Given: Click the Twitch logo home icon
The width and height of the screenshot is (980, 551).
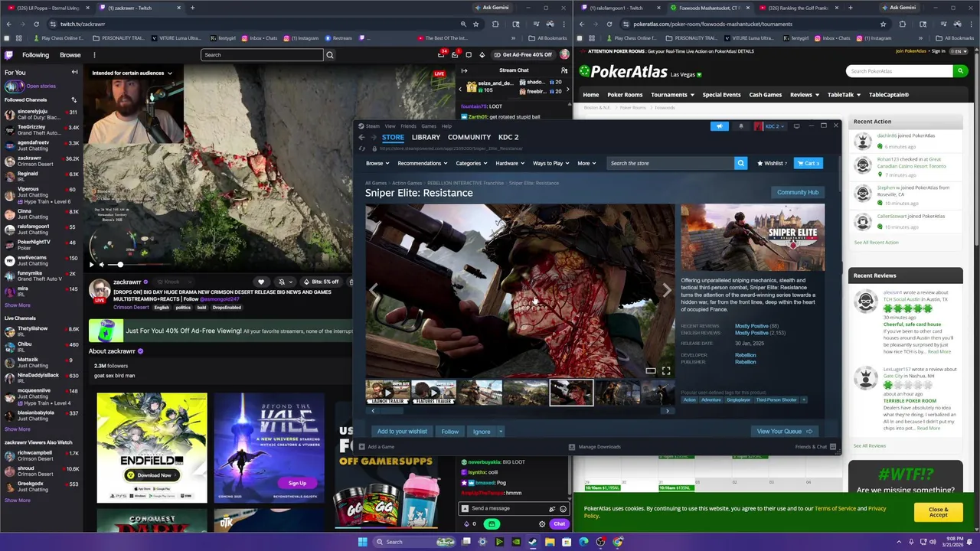Looking at the screenshot, I should 8,55.
